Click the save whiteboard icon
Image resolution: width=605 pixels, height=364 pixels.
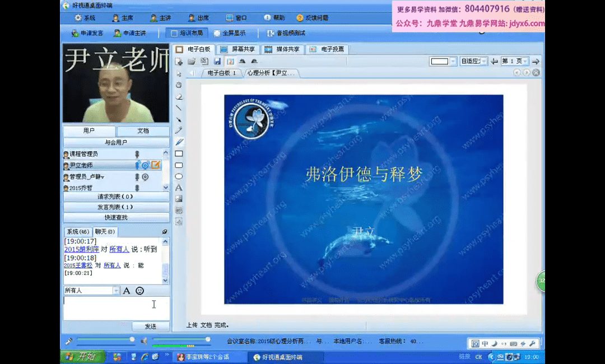[x=217, y=61]
